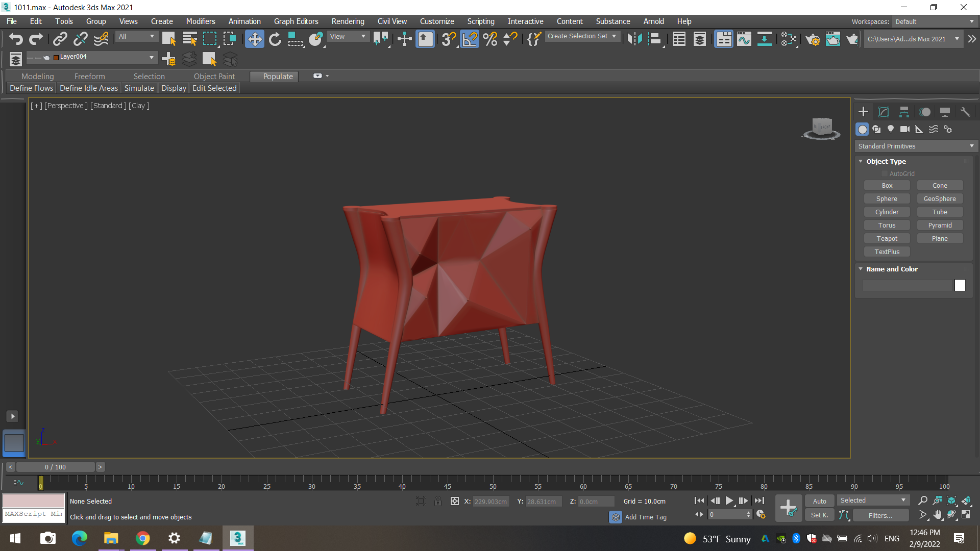Screen dimensions: 980x551
Task: Switch to the Modeling ribbon tab
Action: 37,76
